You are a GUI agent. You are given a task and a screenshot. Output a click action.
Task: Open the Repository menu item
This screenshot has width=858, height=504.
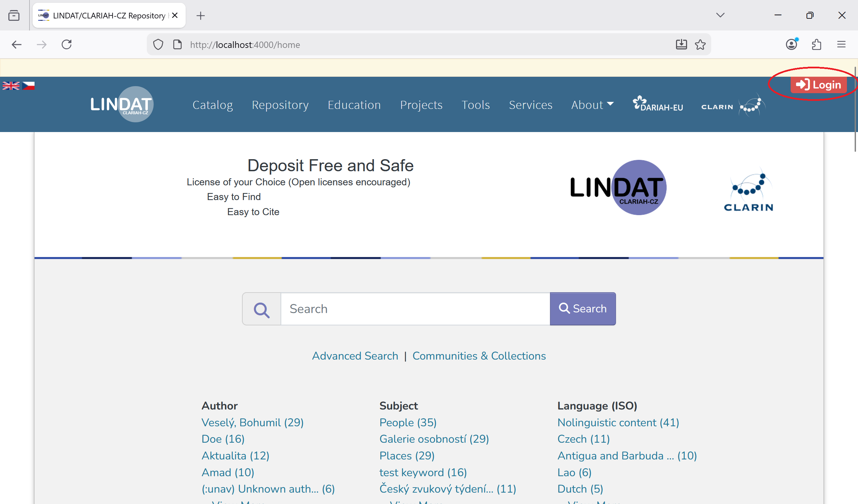click(x=280, y=105)
